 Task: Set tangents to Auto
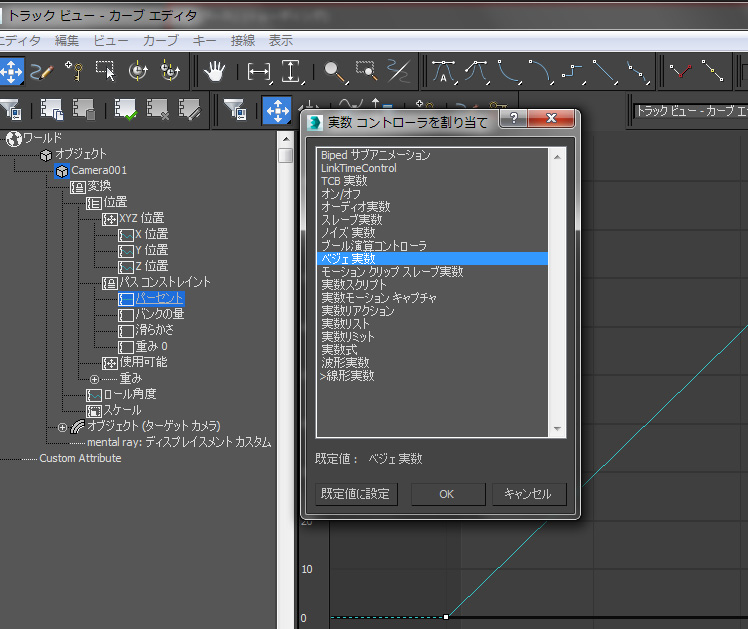[444, 72]
